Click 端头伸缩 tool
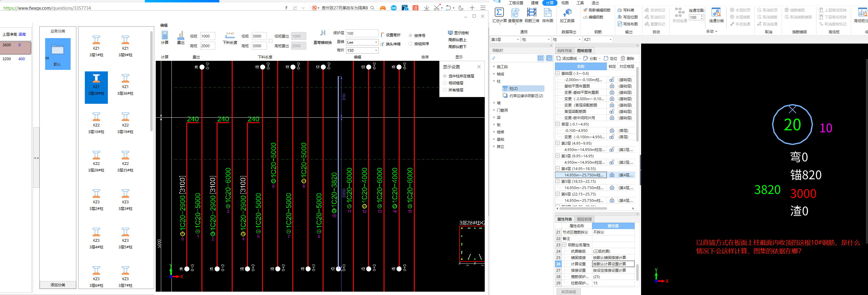This screenshot has height=295, width=868. (391, 44)
